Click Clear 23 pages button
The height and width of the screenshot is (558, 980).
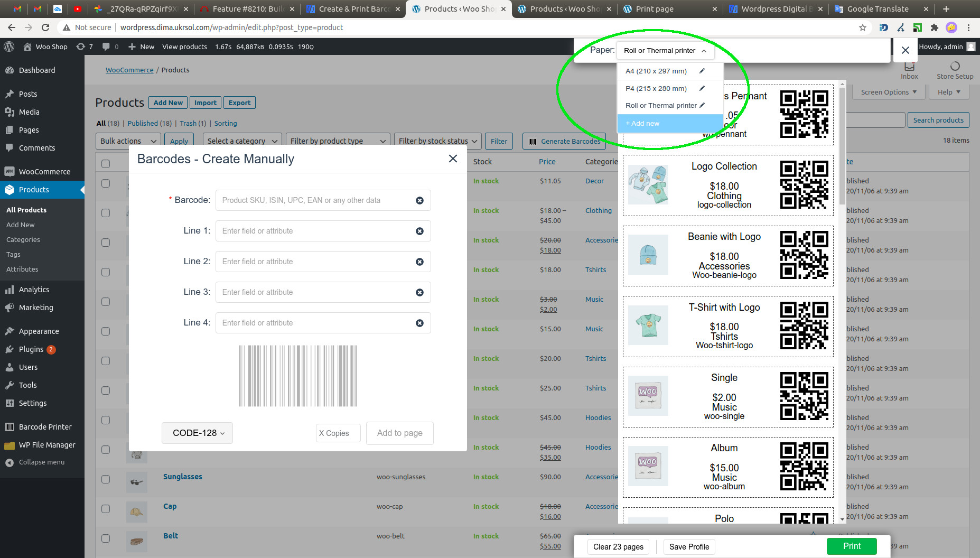(618, 547)
